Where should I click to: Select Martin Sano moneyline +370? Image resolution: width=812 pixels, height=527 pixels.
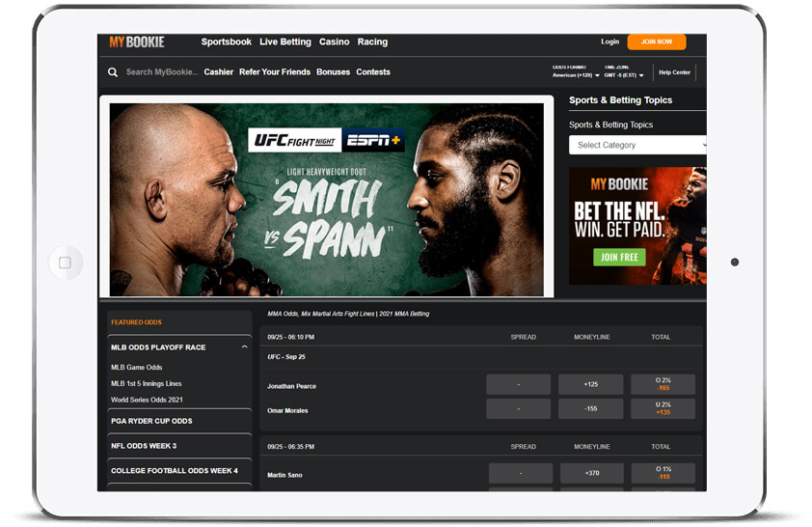point(592,473)
